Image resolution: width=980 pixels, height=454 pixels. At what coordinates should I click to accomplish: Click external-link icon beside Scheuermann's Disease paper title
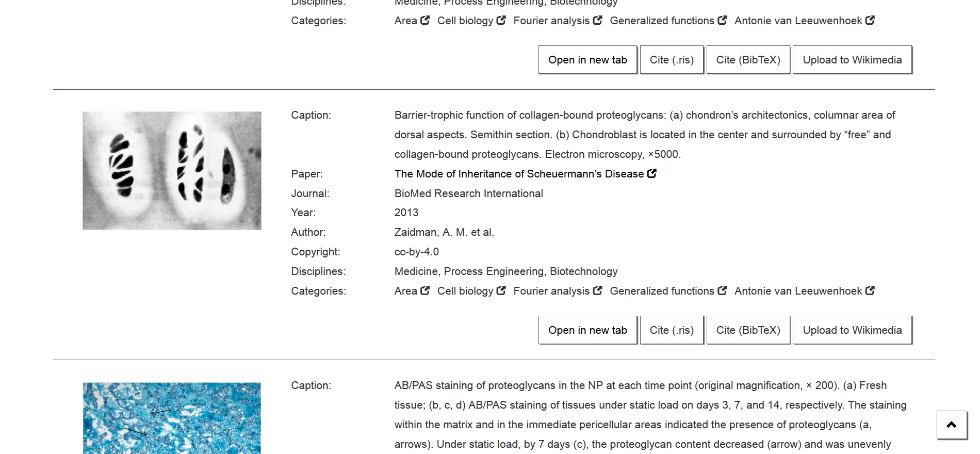pos(652,174)
